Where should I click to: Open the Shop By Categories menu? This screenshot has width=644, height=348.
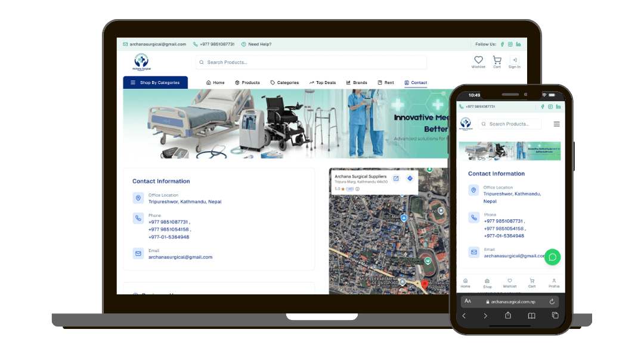coord(155,82)
